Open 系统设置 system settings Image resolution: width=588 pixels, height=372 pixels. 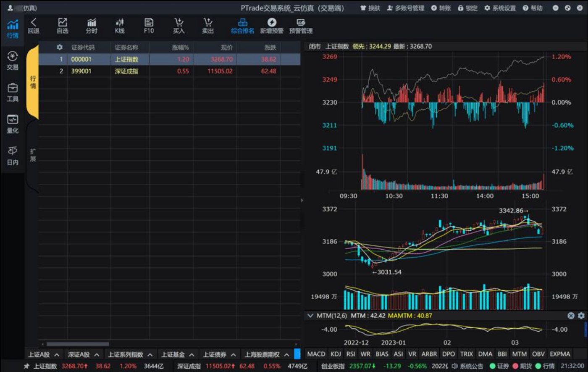[500, 8]
